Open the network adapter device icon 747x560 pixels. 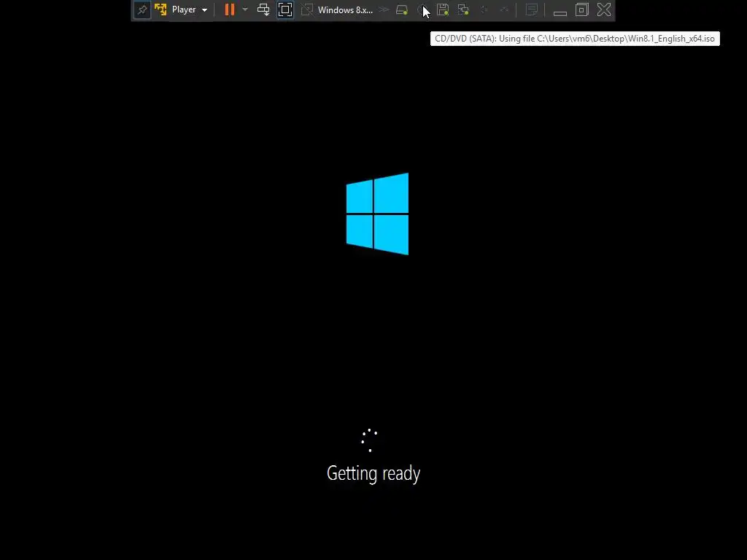pos(463,9)
